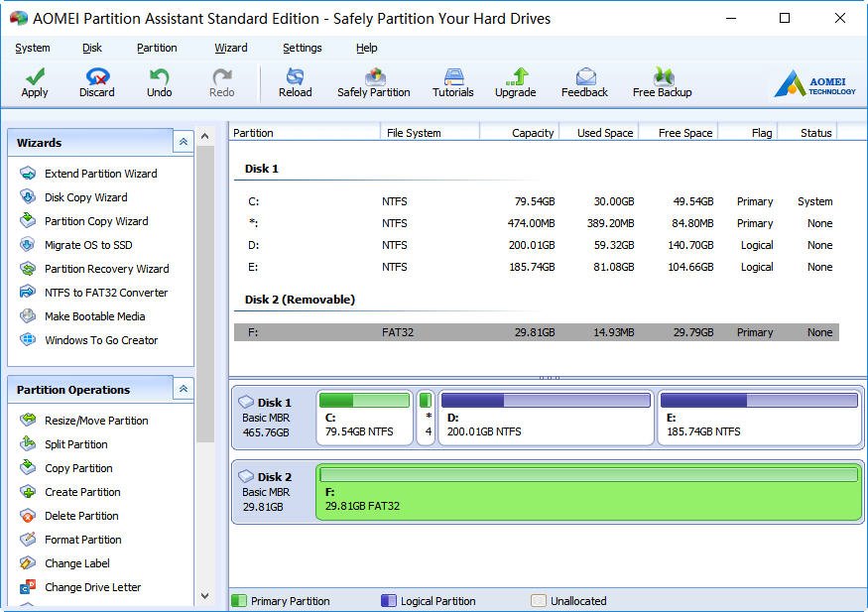Click the Primary Partition legend swatch
Screen dimensions: 868x612
[239, 601]
